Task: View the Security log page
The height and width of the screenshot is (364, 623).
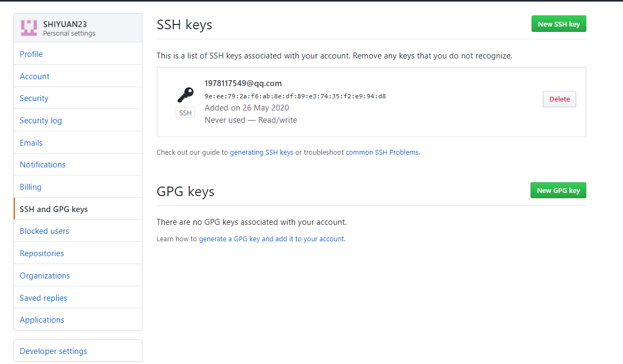Action: 41,121
